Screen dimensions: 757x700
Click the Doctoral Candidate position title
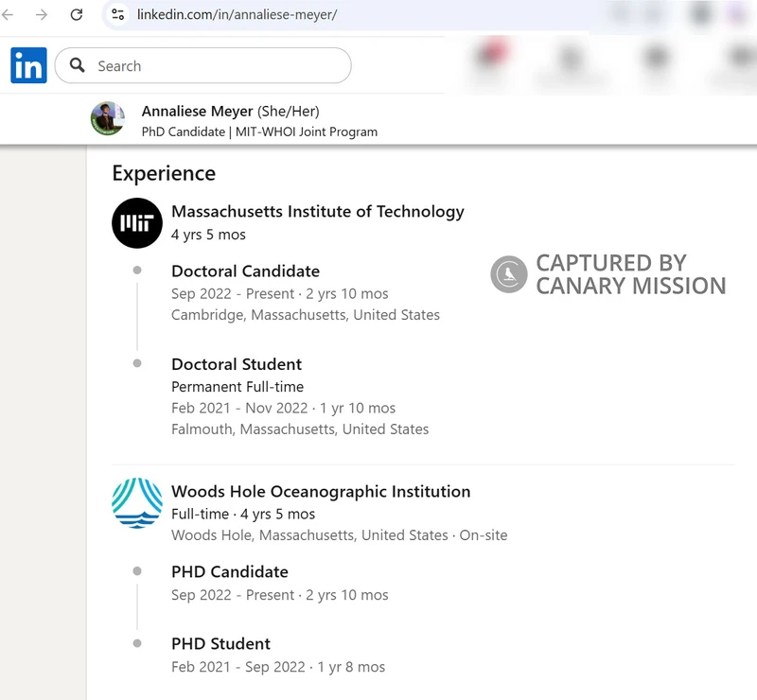(x=245, y=271)
